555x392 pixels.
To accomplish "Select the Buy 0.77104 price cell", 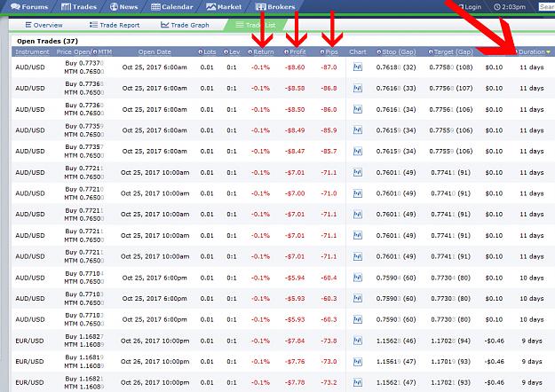I will 84,273.
